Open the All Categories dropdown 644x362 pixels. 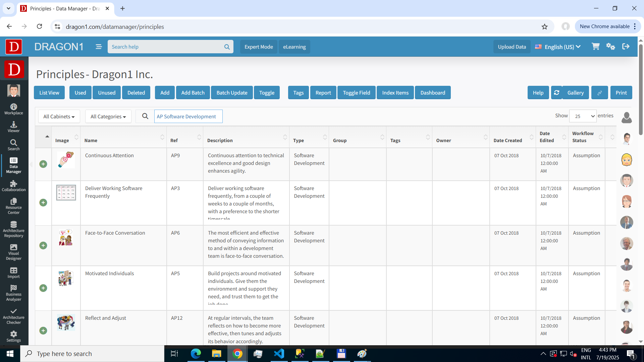tap(108, 116)
